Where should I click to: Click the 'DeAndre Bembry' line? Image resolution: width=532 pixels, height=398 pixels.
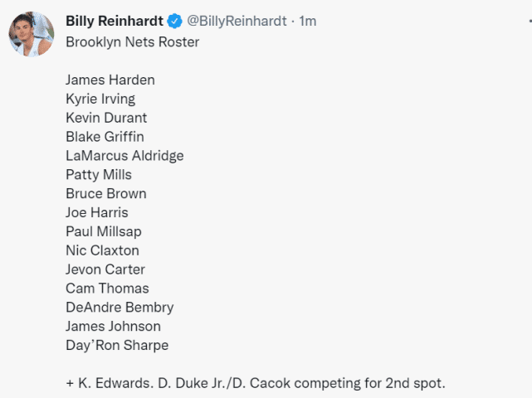(x=120, y=307)
